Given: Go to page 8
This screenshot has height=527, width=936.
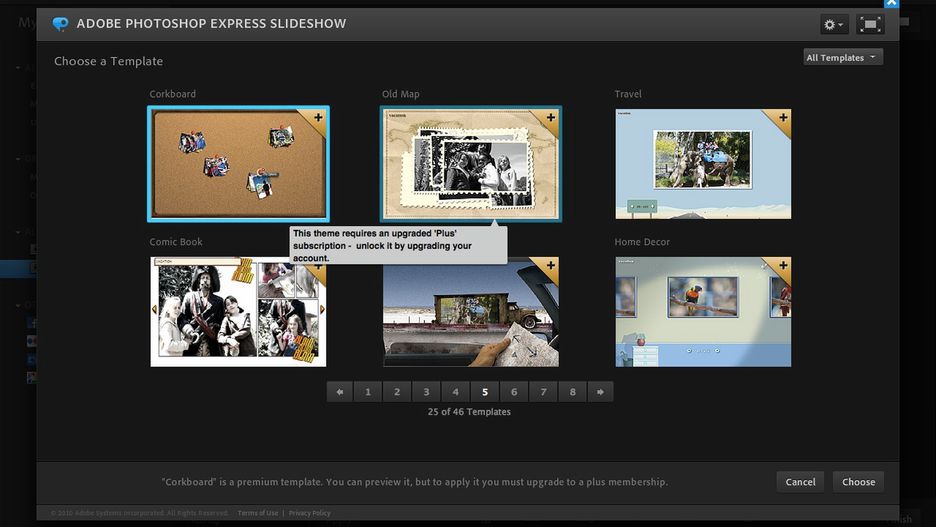Looking at the screenshot, I should tap(572, 392).
